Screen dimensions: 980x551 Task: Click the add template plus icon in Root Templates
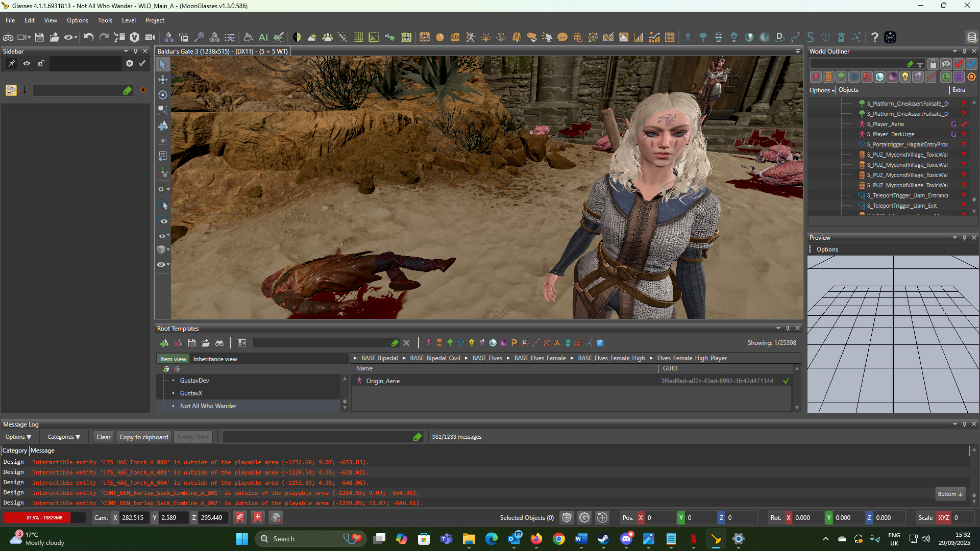164,343
